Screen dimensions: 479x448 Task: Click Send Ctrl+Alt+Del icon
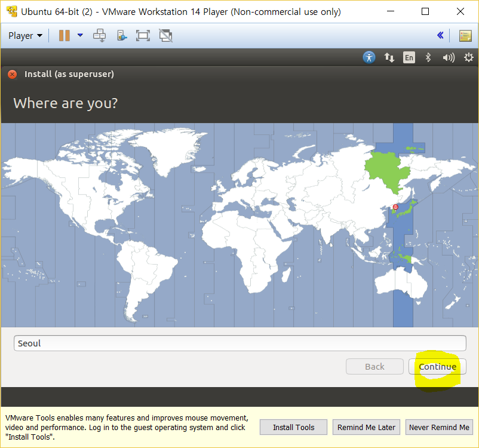point(100,36)
